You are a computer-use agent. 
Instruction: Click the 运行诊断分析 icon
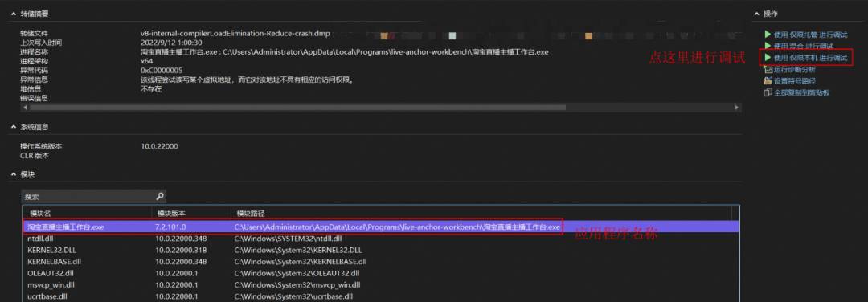coord(768,70)
